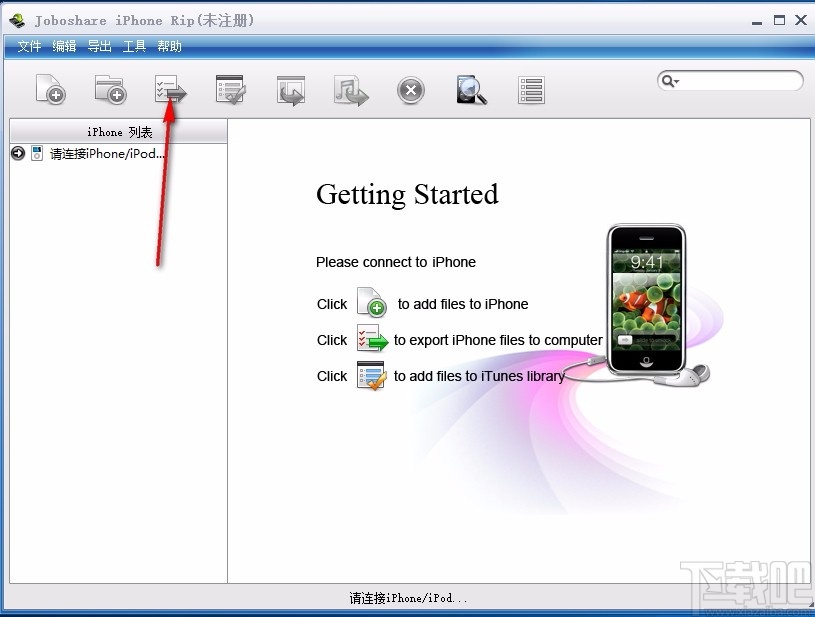Viewport: 815px width, 617px height.
Task: Click the iTunes library icon in Getting Started text
Action: click(x=371, y=375)
